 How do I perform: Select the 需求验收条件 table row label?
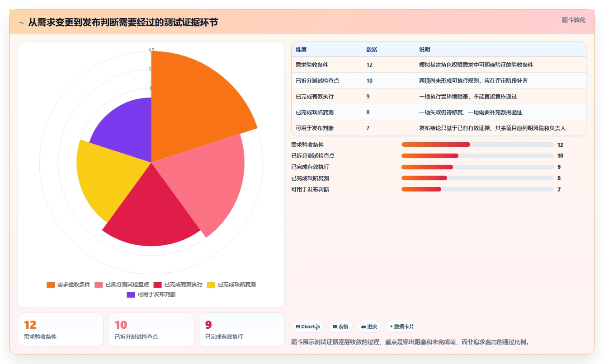tap(312, 65)
